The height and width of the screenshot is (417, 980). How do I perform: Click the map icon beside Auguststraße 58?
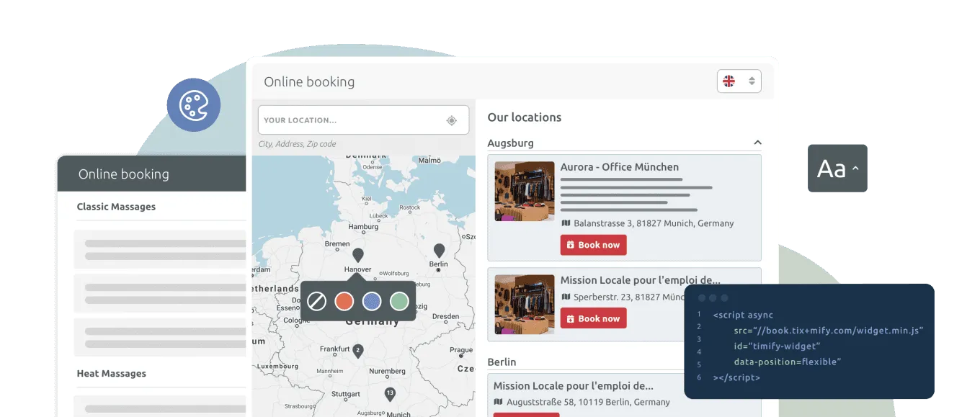tap(499, 402)
